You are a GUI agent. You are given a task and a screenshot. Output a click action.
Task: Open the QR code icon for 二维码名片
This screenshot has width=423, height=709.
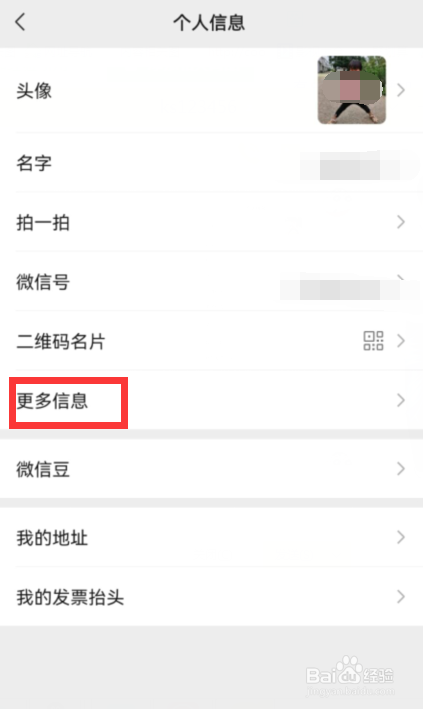[x=373, y=340]
